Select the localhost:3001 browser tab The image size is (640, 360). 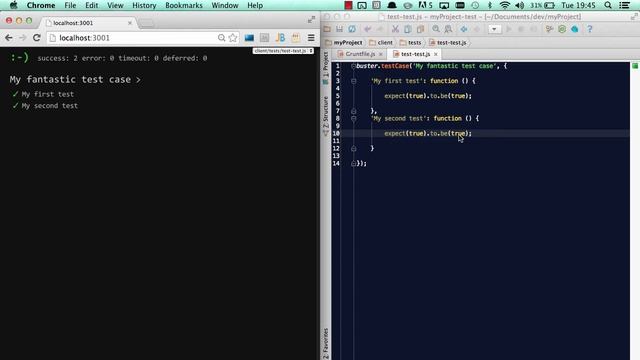(90, 23)
